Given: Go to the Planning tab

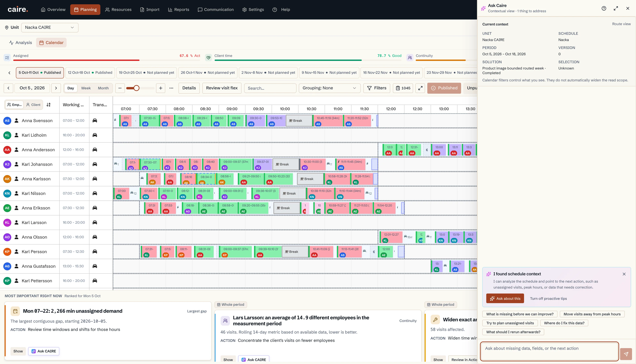Looking at the screenshot, I should tap(85, 9).
